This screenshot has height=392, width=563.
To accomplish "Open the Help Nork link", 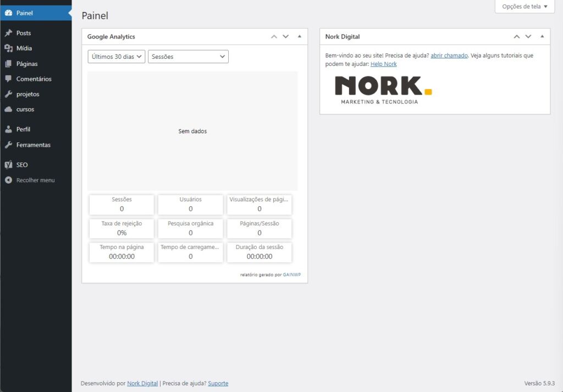I will (x=383, y=64).
